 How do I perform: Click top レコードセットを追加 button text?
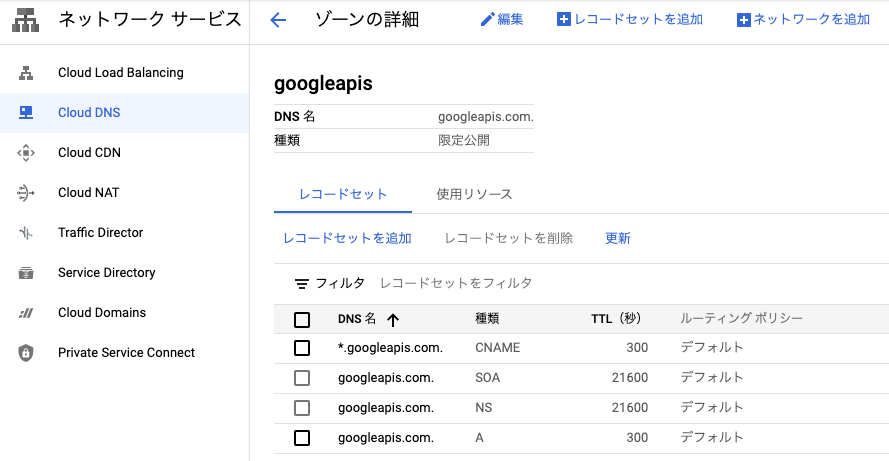[638, 20]
